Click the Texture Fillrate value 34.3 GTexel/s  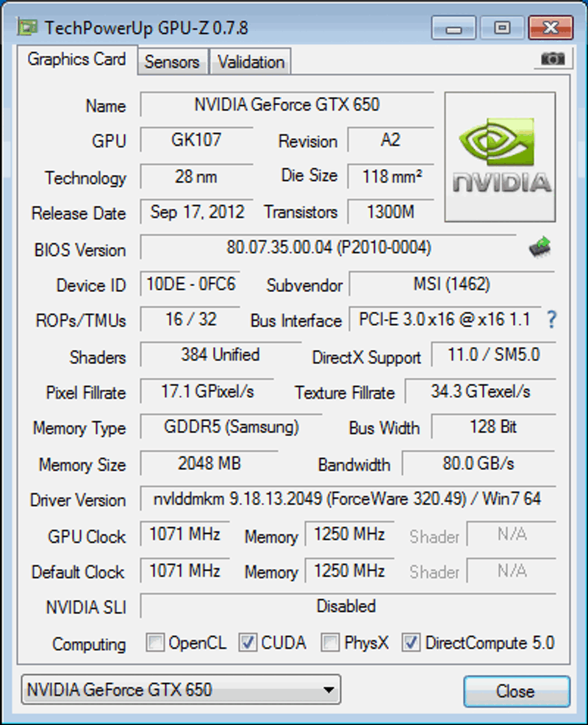point(480,391)
